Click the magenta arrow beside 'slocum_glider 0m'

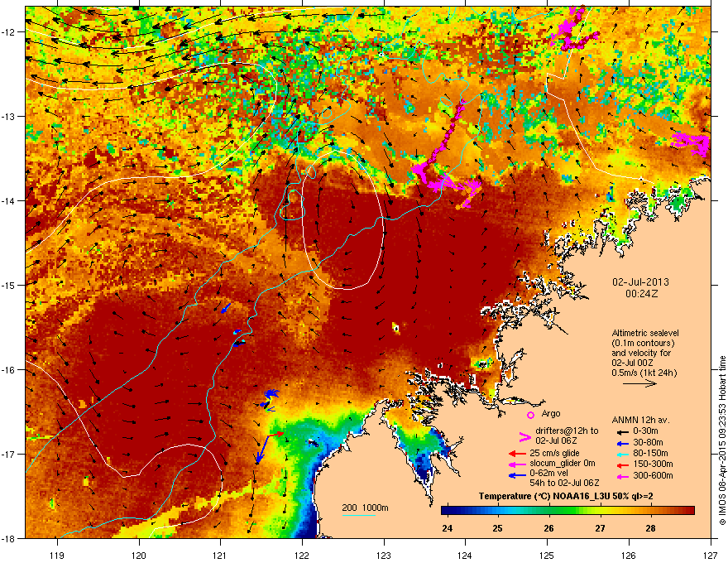point(517,464)
